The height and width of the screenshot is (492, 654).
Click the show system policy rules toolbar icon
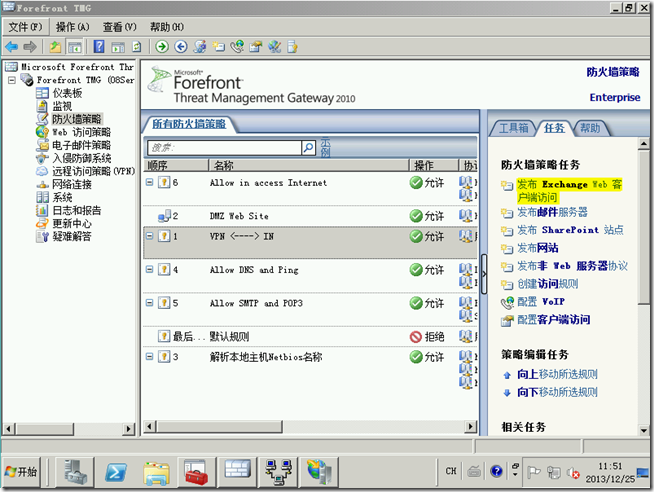(x=274, y=47)
